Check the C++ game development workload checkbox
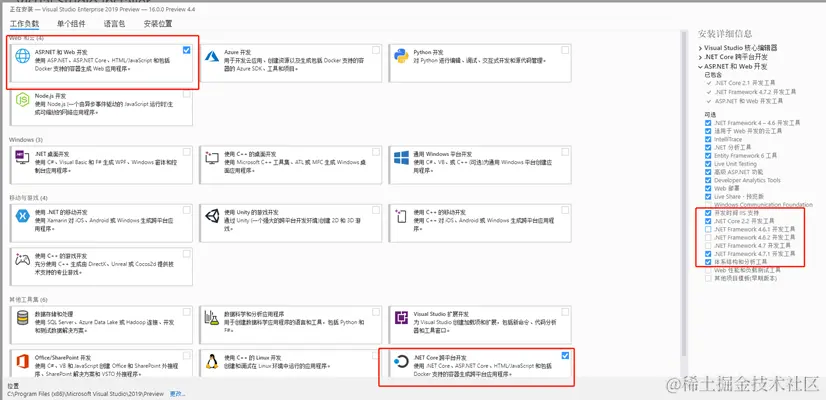This screenshot has width=826, height=400. [x=186, y=254]
